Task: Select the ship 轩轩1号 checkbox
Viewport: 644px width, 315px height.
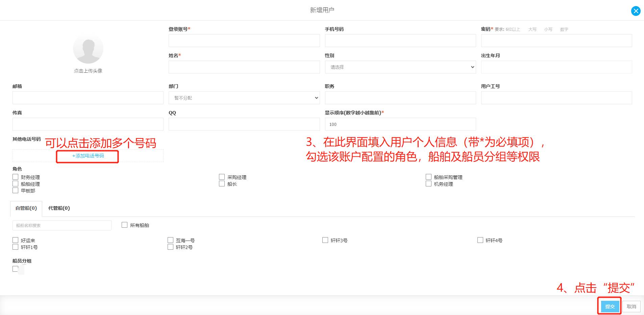Action: click(x=15, y=247)
